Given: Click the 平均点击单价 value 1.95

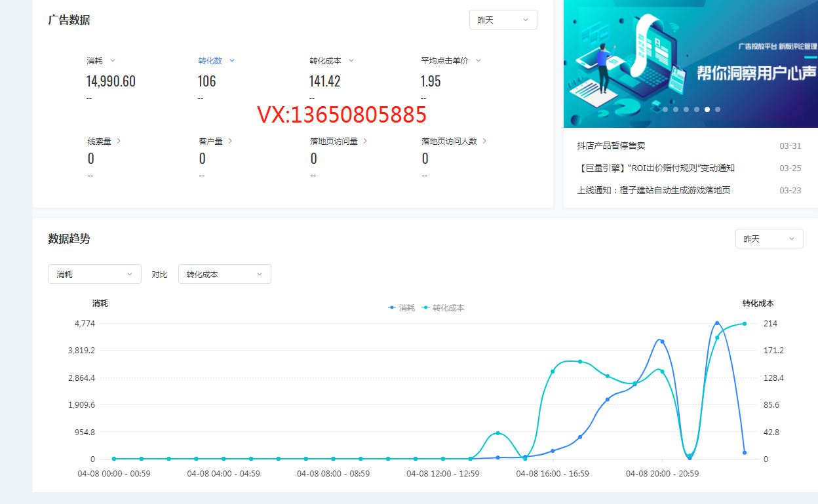Looking at the screenshot, I should tap(431, 81).
